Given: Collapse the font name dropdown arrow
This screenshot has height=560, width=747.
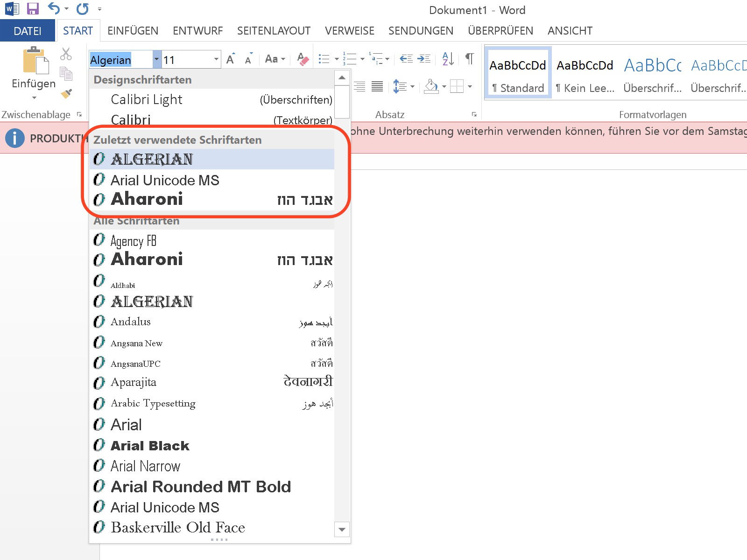Looking at the screenshot, I should 156,60.
